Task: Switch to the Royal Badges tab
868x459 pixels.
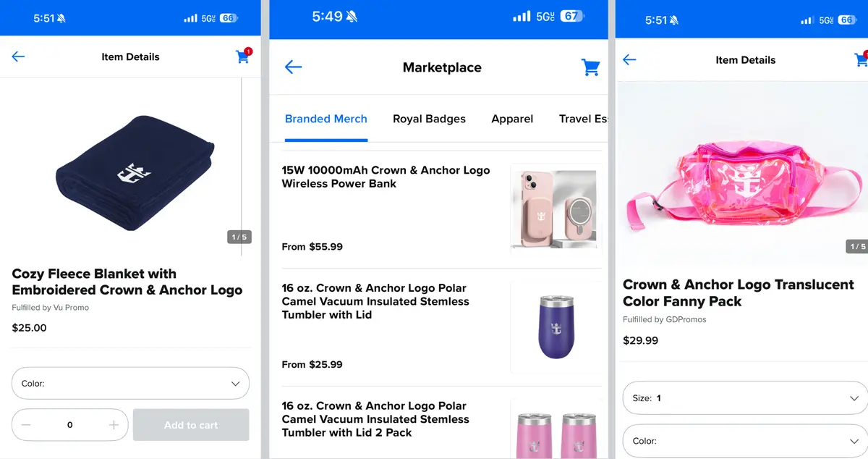Action: [429, 119]
